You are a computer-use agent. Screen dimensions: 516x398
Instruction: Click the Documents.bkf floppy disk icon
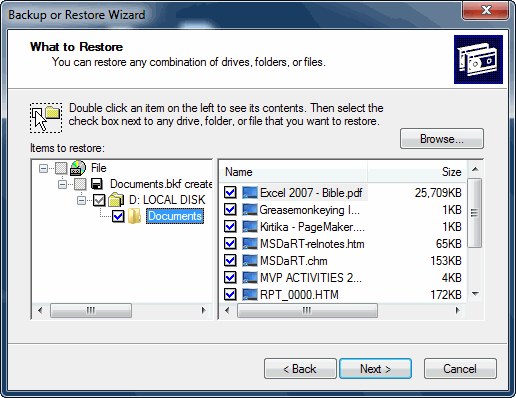97,184
